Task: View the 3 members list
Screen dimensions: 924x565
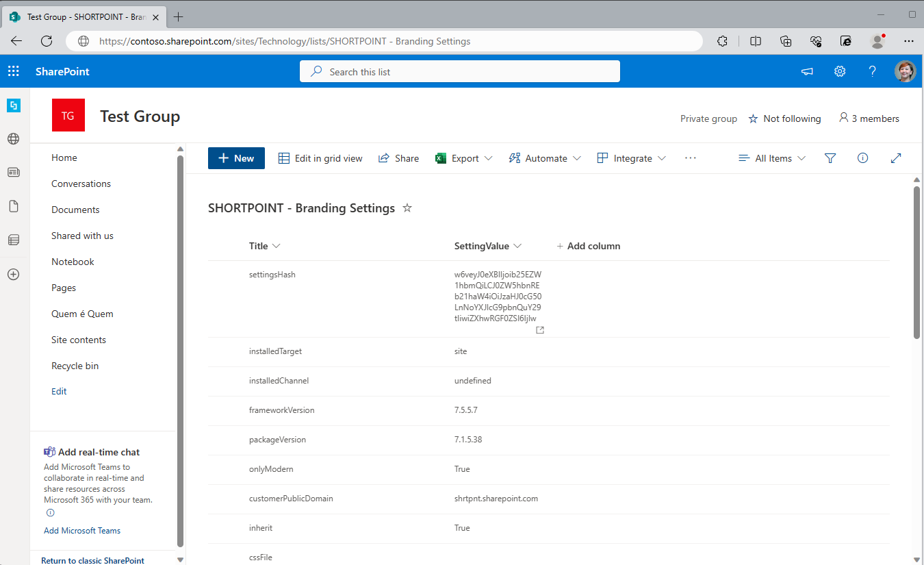Action: (869, 118)
